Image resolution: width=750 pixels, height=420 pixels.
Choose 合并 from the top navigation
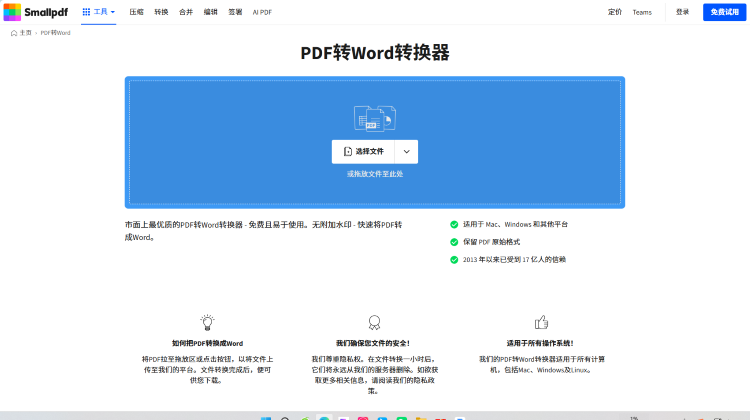point(186,12)
